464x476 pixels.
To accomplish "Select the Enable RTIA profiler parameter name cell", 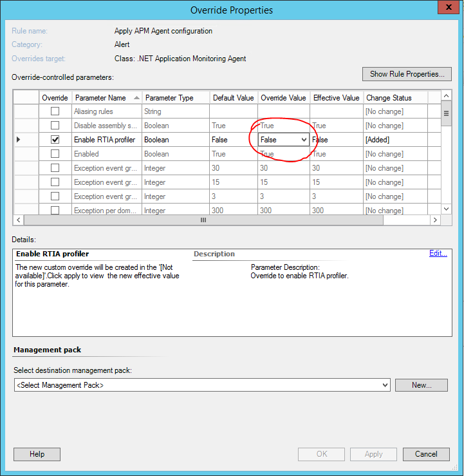I will point(107,140).
